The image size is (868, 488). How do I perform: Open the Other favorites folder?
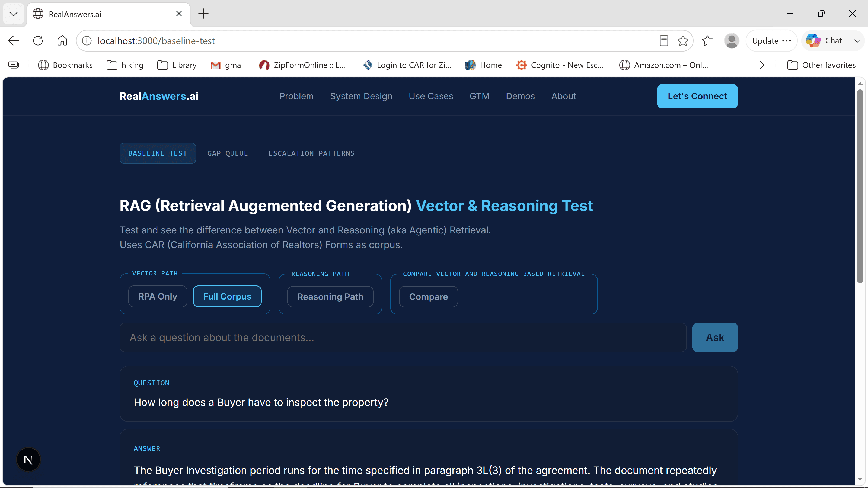[822, 65]
